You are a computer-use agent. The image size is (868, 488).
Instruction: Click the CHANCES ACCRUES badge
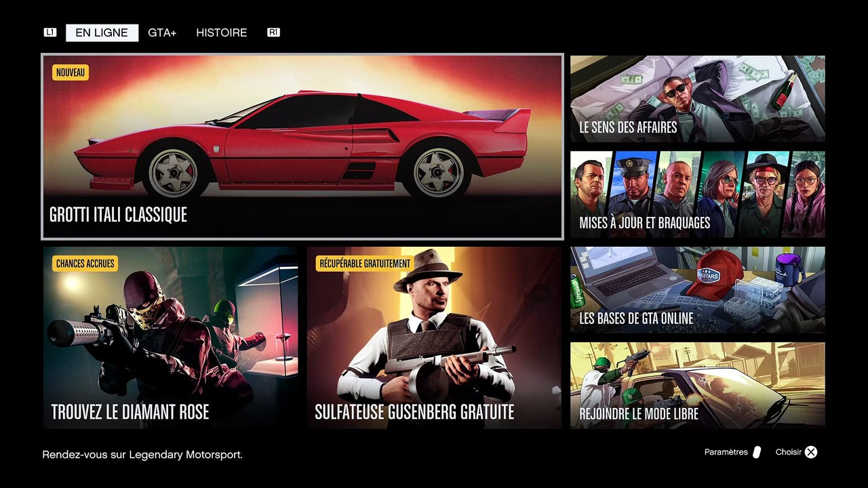(x=85, y=264)
